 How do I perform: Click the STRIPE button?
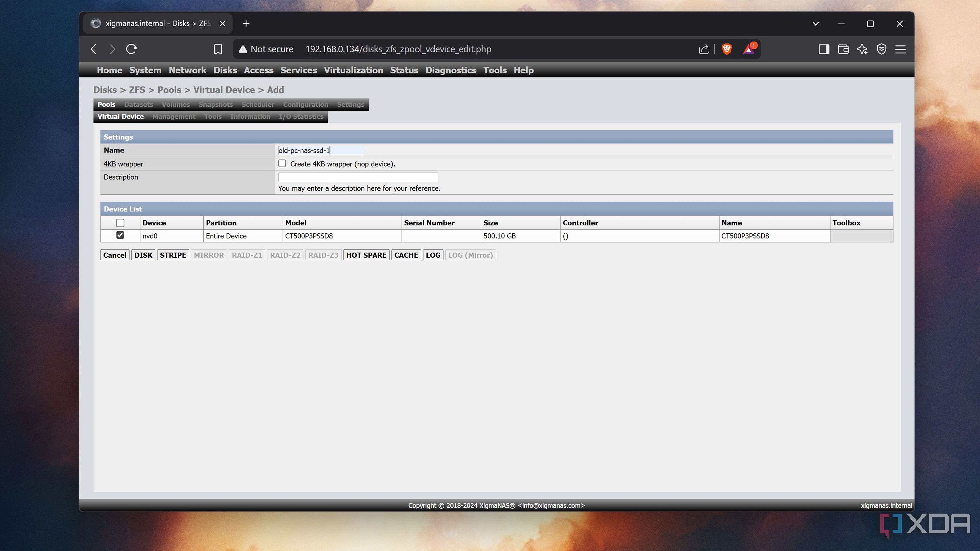coord(173,255)
